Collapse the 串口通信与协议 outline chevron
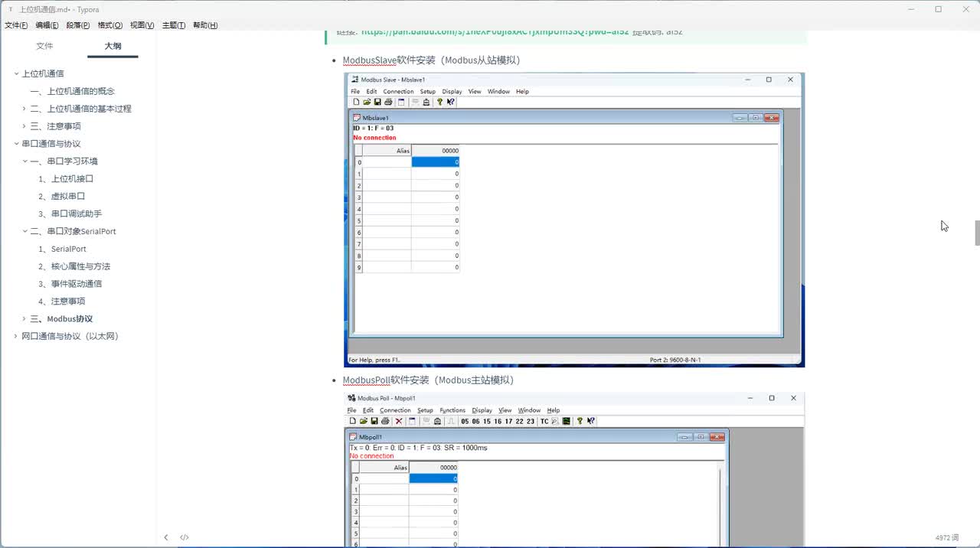Image resolution: width=980 pixels, height=548 pixels. pos(16,144)
